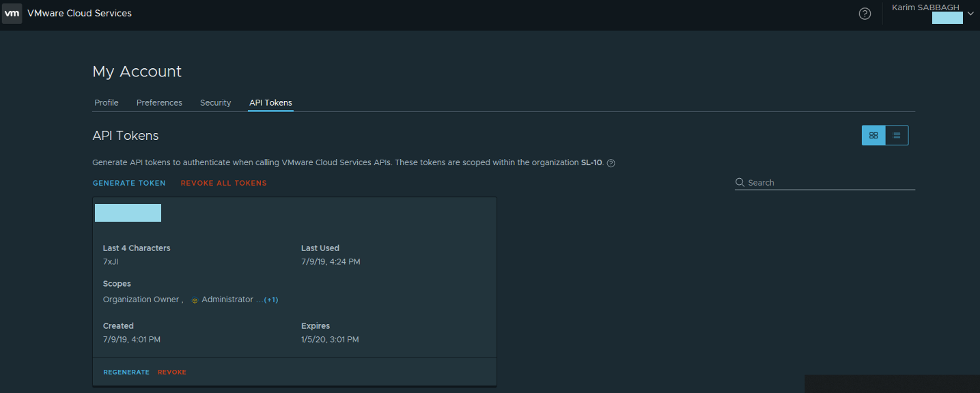Open the Profile tab

tap(107, 103)
